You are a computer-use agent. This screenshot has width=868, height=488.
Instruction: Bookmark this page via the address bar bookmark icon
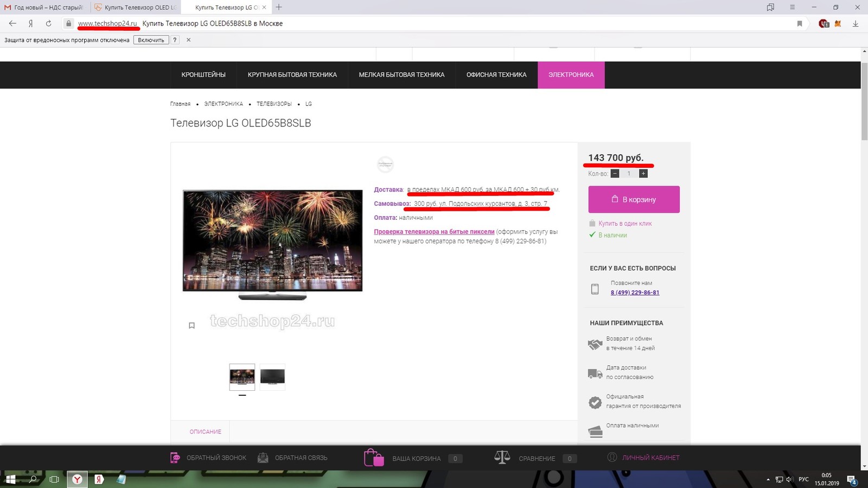pos(800,23)
